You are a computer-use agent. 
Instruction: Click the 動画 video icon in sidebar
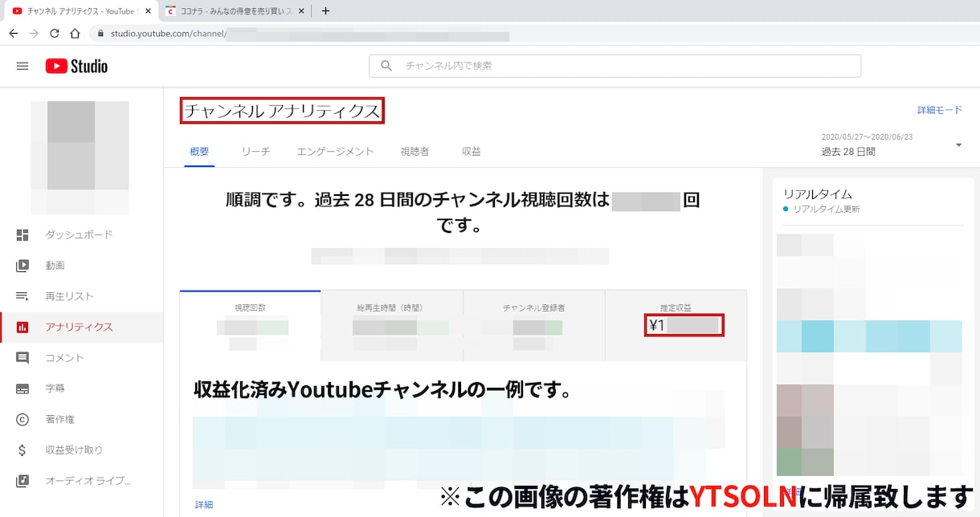click(x=22, y=265)
